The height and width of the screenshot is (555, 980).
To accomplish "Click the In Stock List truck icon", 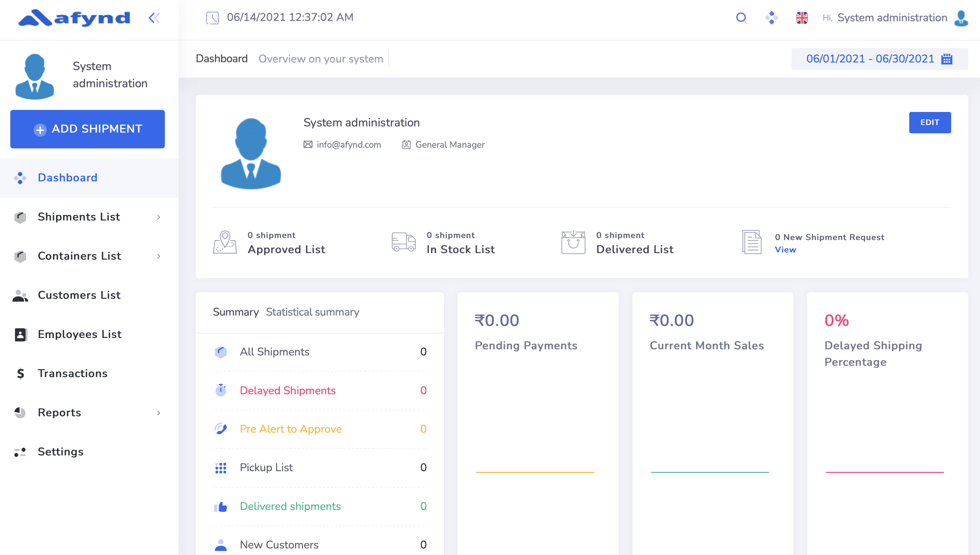I will coord(403,242).
